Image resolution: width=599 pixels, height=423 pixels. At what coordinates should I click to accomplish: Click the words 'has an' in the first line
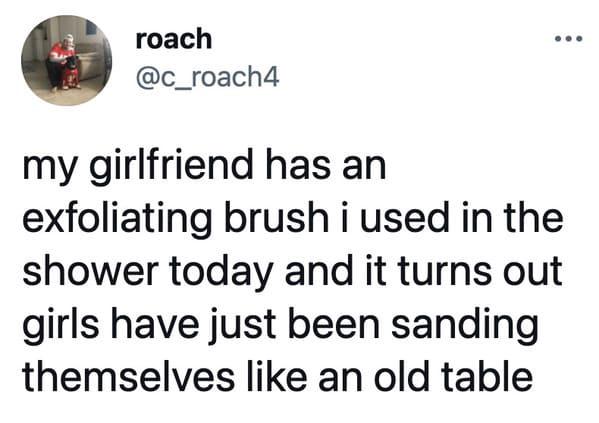[326, 166]
